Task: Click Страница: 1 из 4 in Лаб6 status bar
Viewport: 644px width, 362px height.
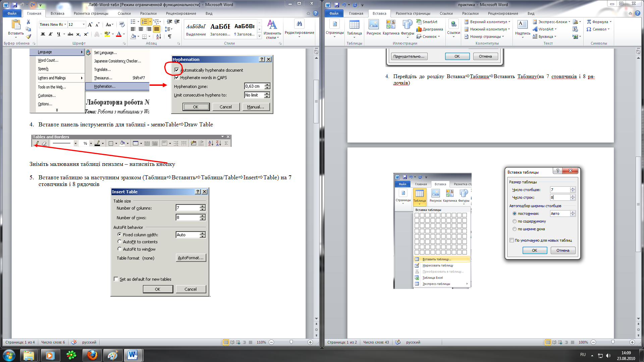Action: coord(20,342)
